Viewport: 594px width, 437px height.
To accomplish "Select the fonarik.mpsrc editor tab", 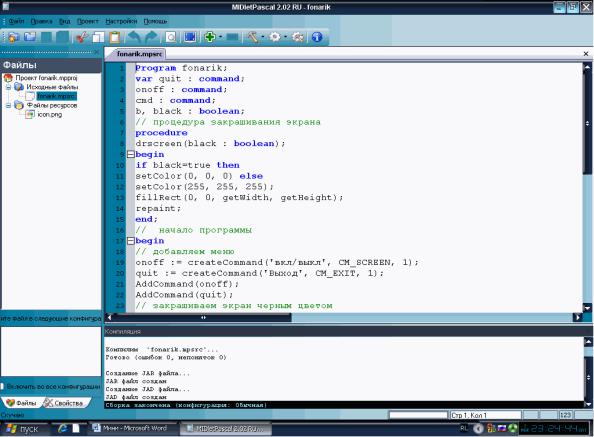I will pos(139,54).
